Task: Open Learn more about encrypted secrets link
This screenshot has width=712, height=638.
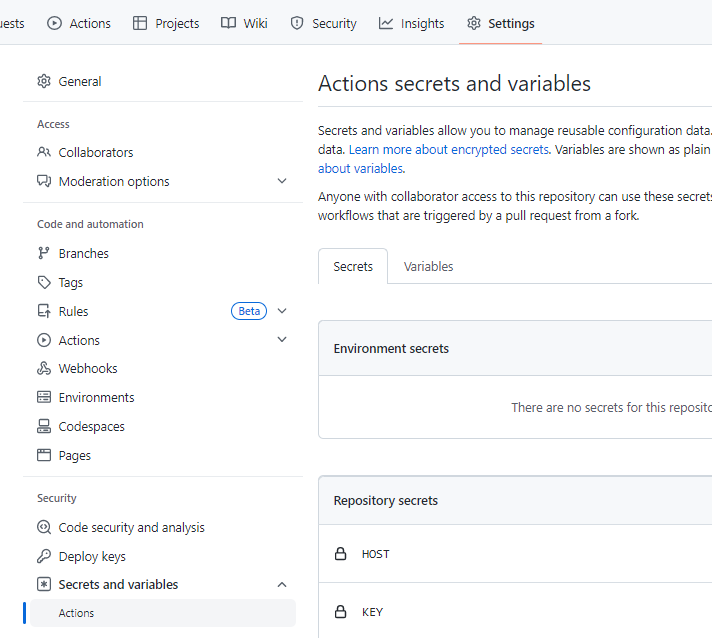Action: point(448,150)
